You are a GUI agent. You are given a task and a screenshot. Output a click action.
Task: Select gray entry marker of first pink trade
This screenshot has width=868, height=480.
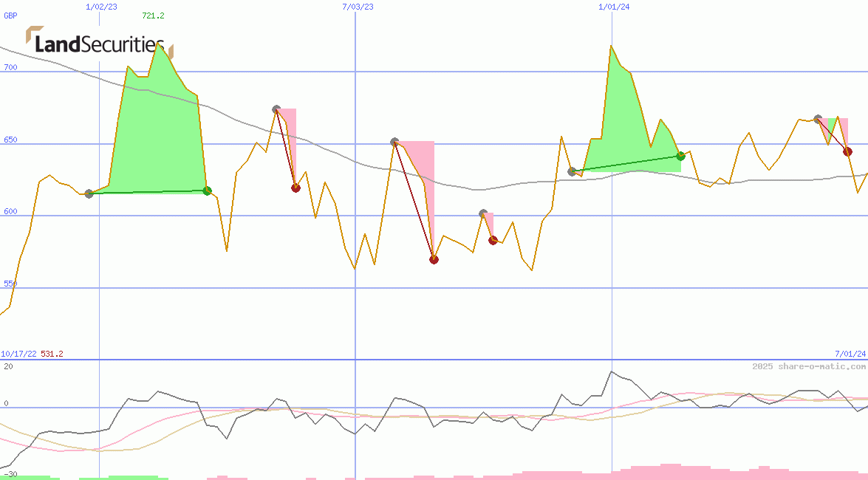276,109
